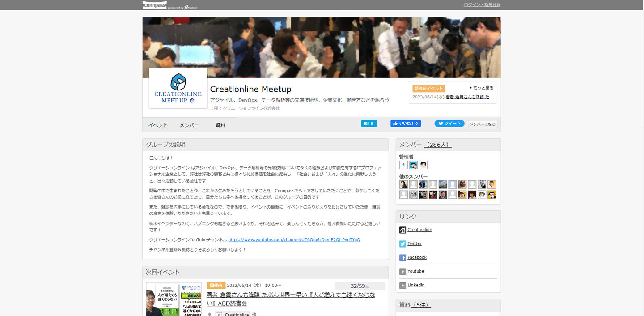Click the home icon beside Creationline link
Viewport: 644px width, 316px height.
402,230
